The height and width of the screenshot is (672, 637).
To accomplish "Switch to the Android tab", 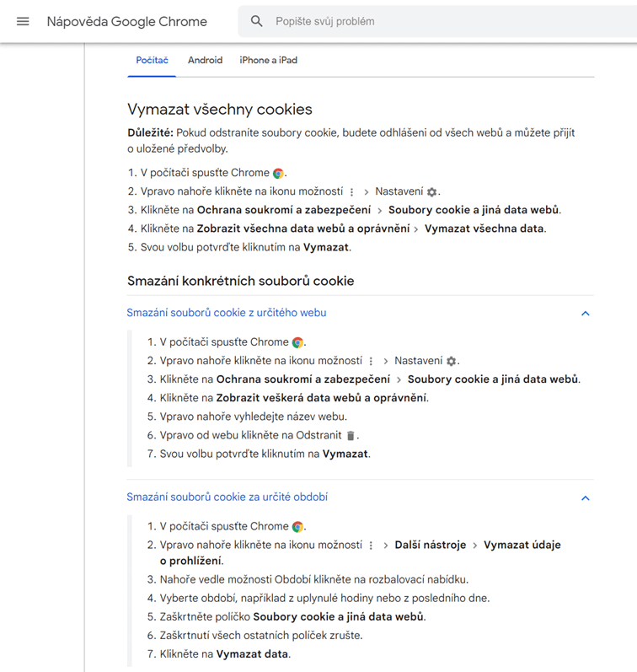I will pos(205,61).
